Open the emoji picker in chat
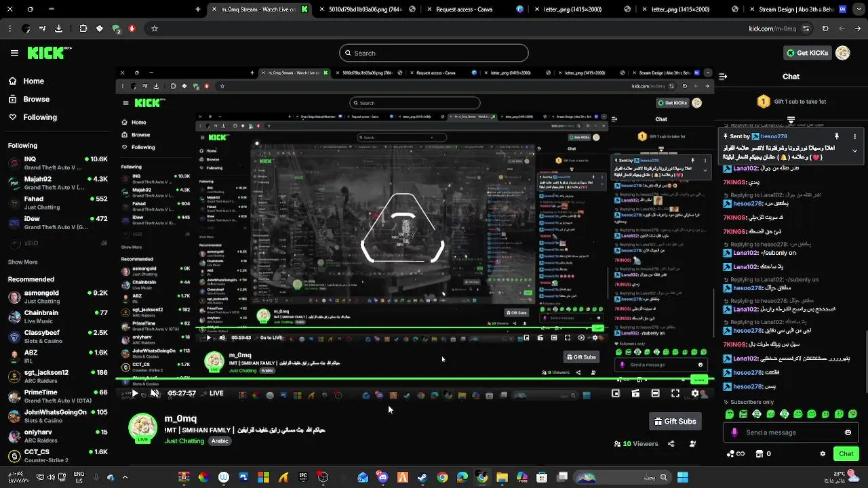Screen dimensions: 868x488 click(x=848, y=432)
